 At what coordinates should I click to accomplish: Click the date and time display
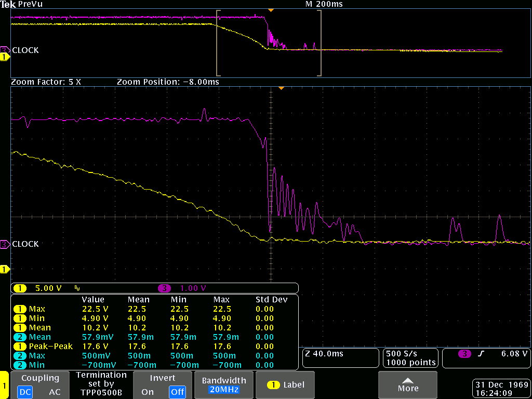pos(501,390)
